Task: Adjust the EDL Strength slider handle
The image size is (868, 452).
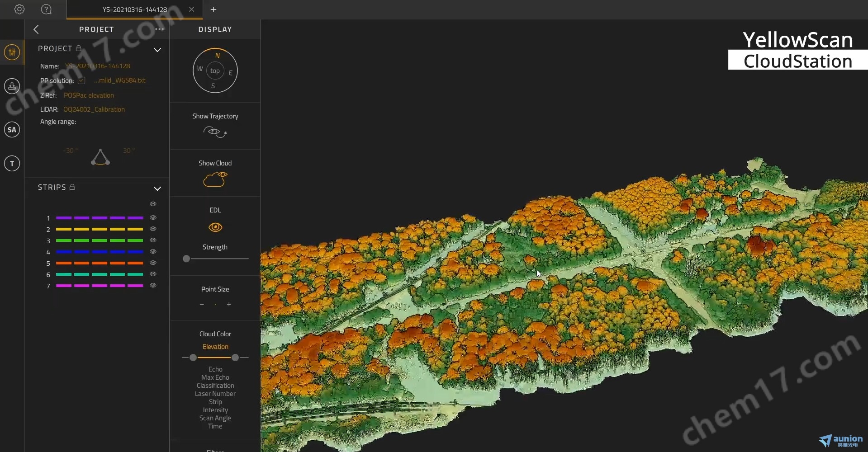Action: [x=186, y=259]
